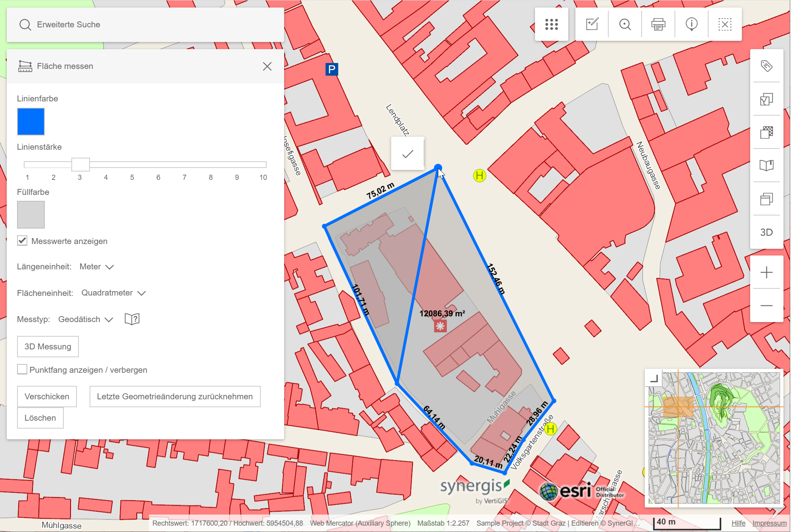Image resolution: width=791 pixels, height=532 pixels.
Task: Click the Hilfe link
Action: [738, 523]
